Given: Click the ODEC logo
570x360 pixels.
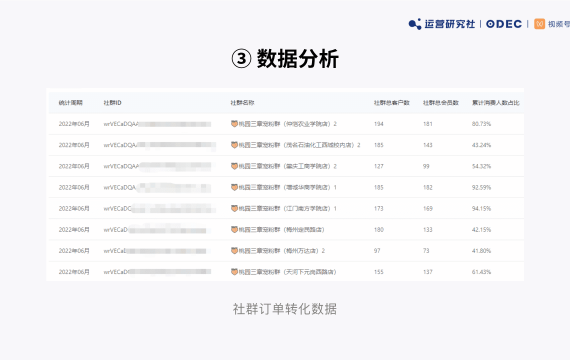Looking at the screenshot, I should (504, 24).
